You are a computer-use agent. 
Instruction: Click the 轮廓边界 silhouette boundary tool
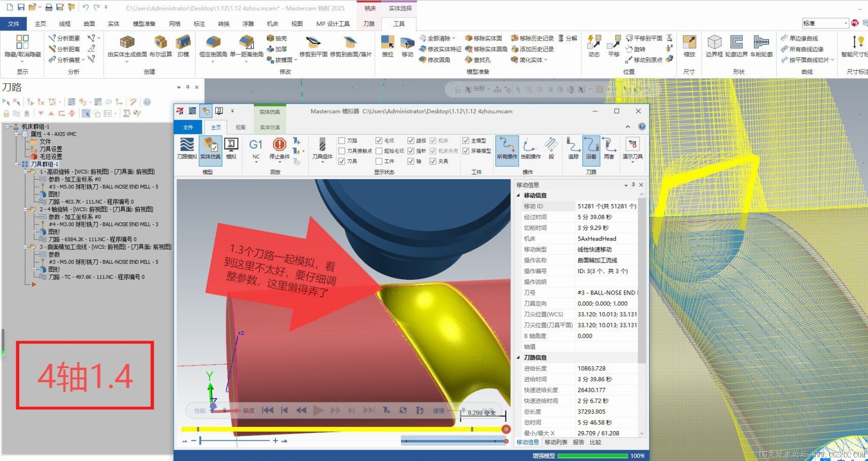736,47
